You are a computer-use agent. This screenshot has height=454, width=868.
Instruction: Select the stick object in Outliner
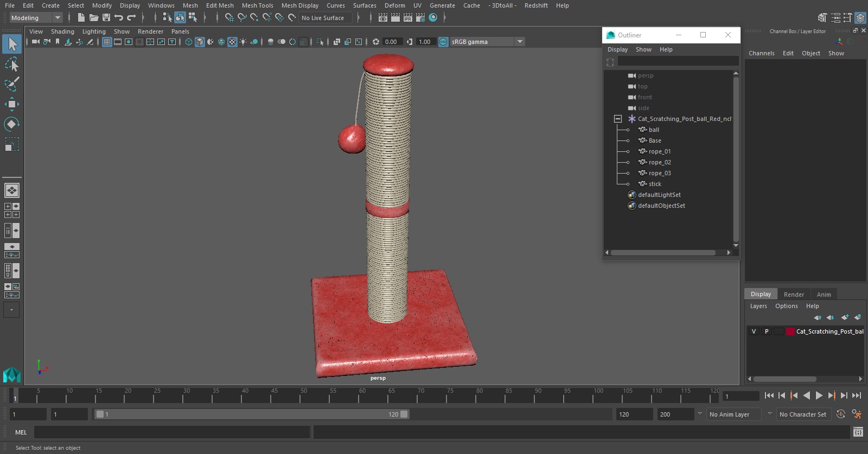(x=655, y=184)
